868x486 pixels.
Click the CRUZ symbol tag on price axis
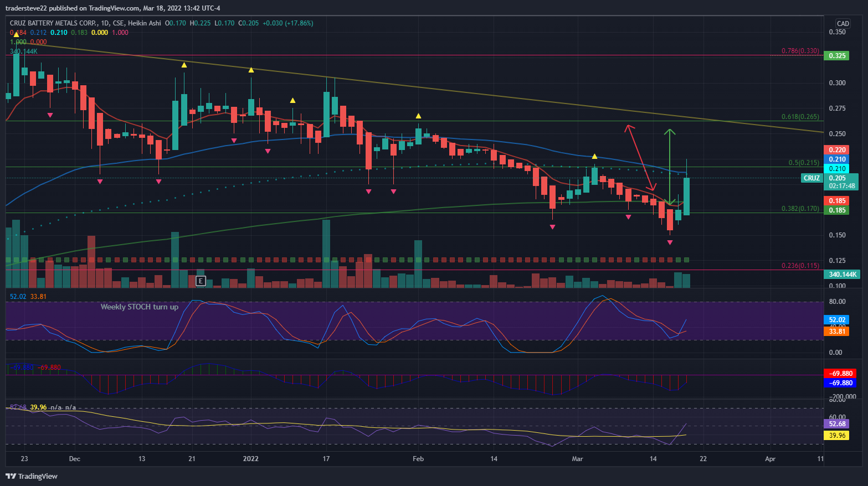coord(811,178)
